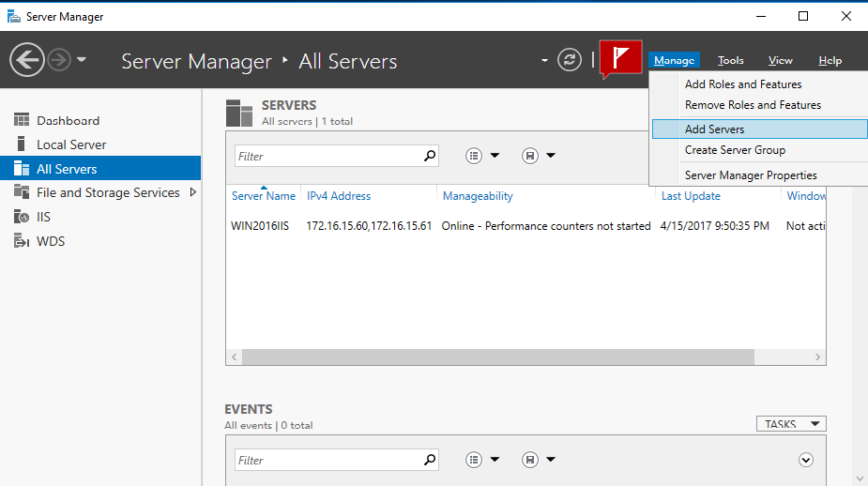Click Events save query disk icon
The height and width of the screenshot is (486, 868).
click(x=530, y=460)
